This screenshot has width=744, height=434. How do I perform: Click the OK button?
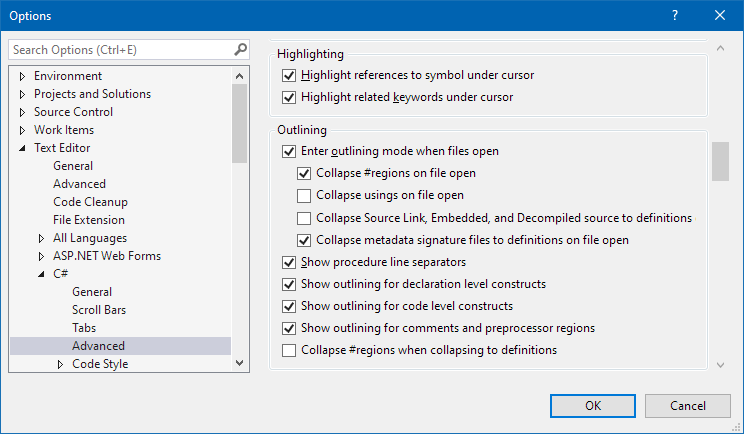(x=593, y=405)
